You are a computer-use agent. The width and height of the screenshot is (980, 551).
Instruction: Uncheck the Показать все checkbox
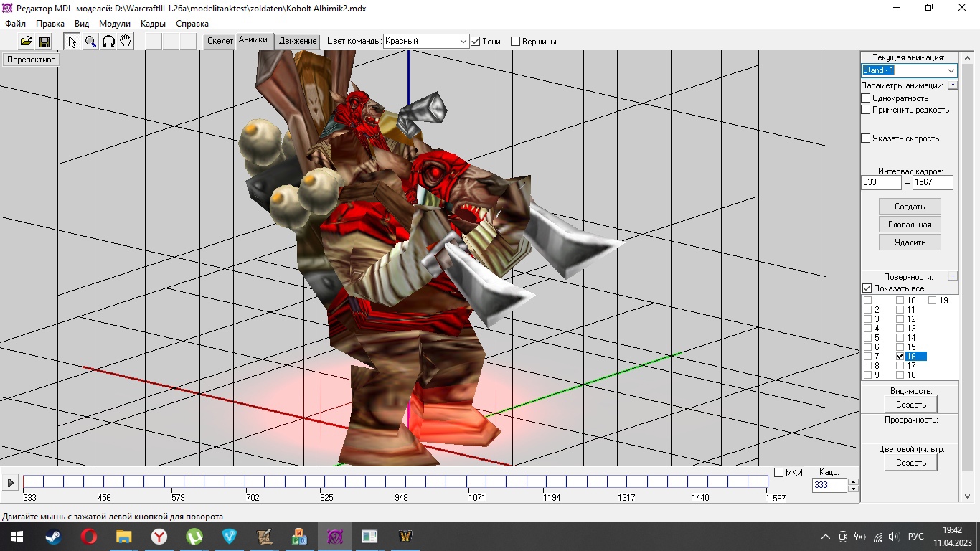[x=867, y=288]
